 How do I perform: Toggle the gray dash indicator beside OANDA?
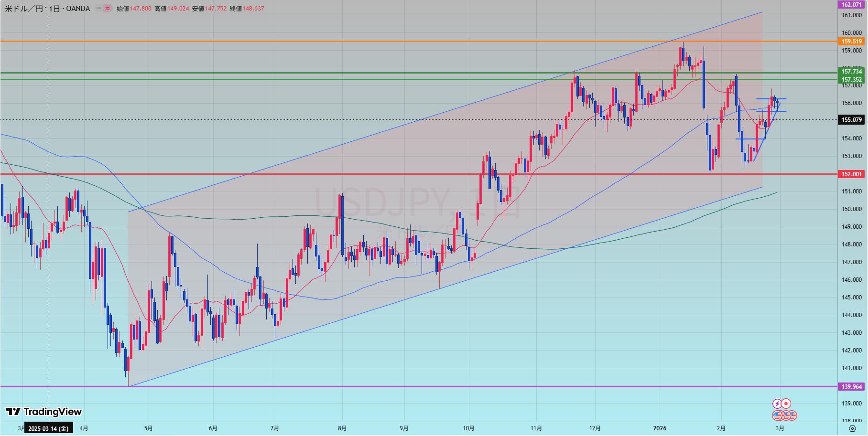coord(98,9)
